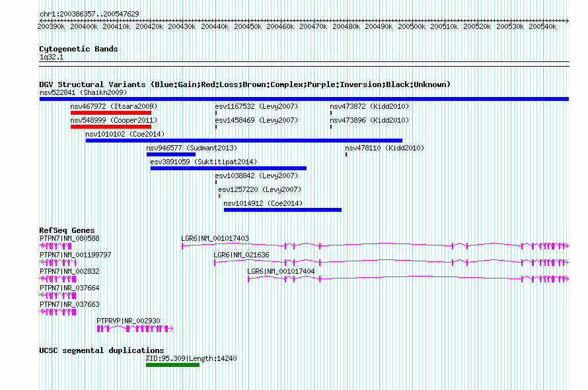The width and height of the screenshot is (588, 390).
Task: Click the small red marker under esv1257220
Action: [219, 196]
